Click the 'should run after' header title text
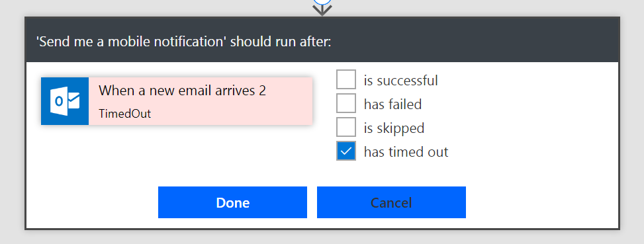Viewport: 644px width, 244px height. point(184,42)
